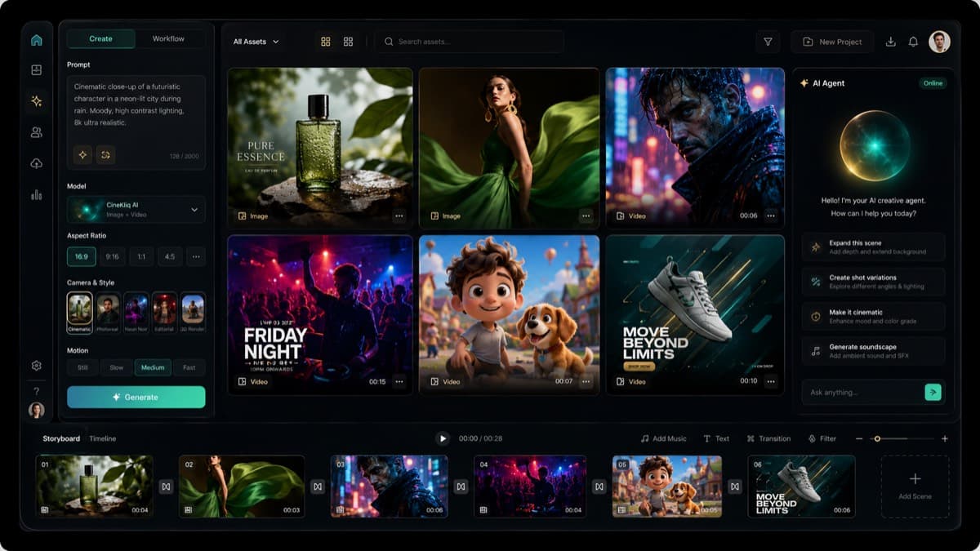
Task: Select storyboard scene 06 sneaker thumbnail
Action: coord(801,487)
